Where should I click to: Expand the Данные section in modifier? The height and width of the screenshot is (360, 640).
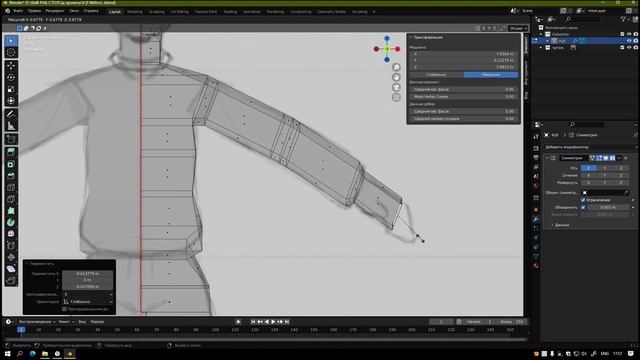562,225
